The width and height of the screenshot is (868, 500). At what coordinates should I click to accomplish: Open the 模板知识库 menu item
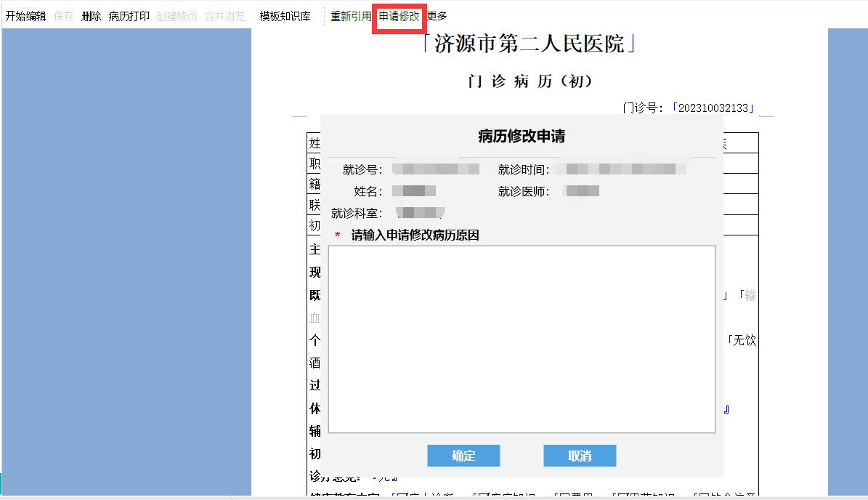tap(285, 16)
